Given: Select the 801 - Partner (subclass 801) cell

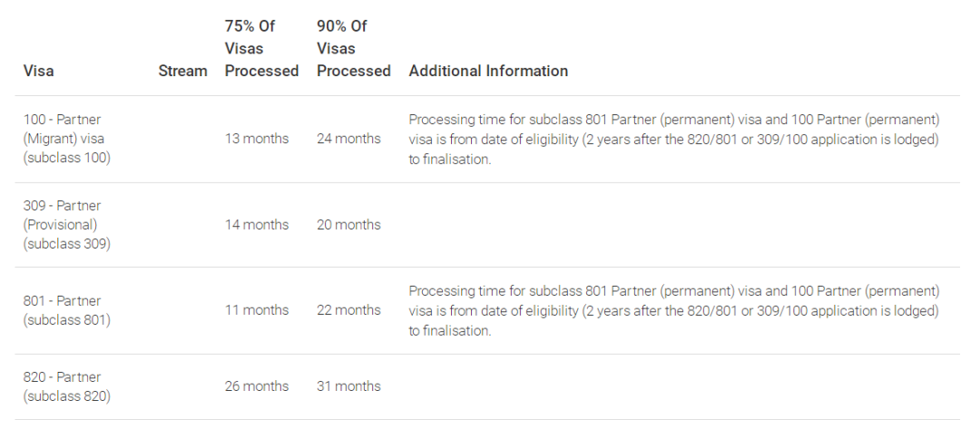Looking at the screenshot, I should 67,310.
